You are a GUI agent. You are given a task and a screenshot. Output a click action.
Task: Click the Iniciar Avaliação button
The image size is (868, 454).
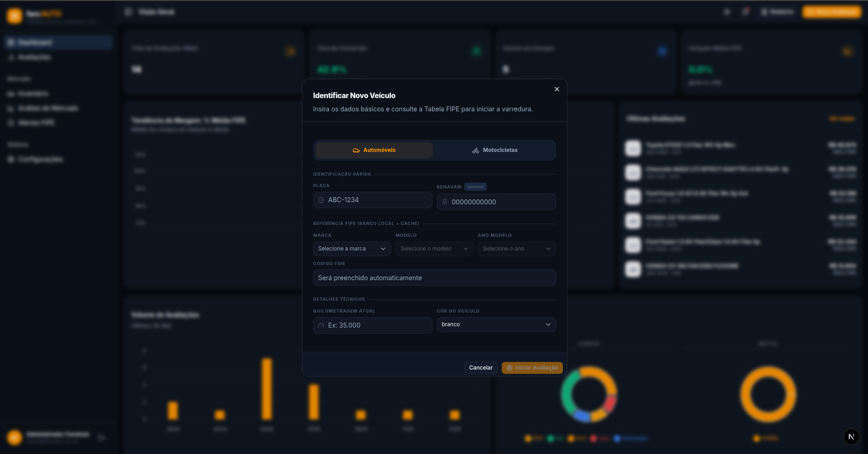click(x=532, y=368)
